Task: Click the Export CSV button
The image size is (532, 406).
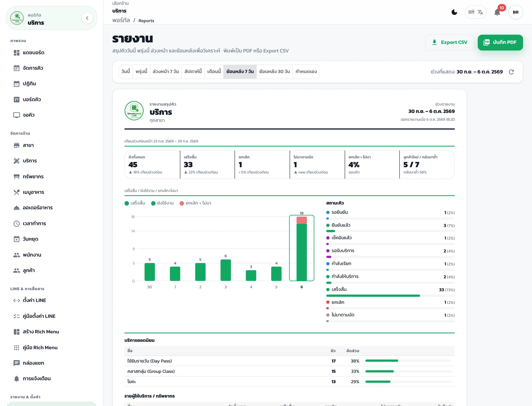Action: [x=450, y=42]
